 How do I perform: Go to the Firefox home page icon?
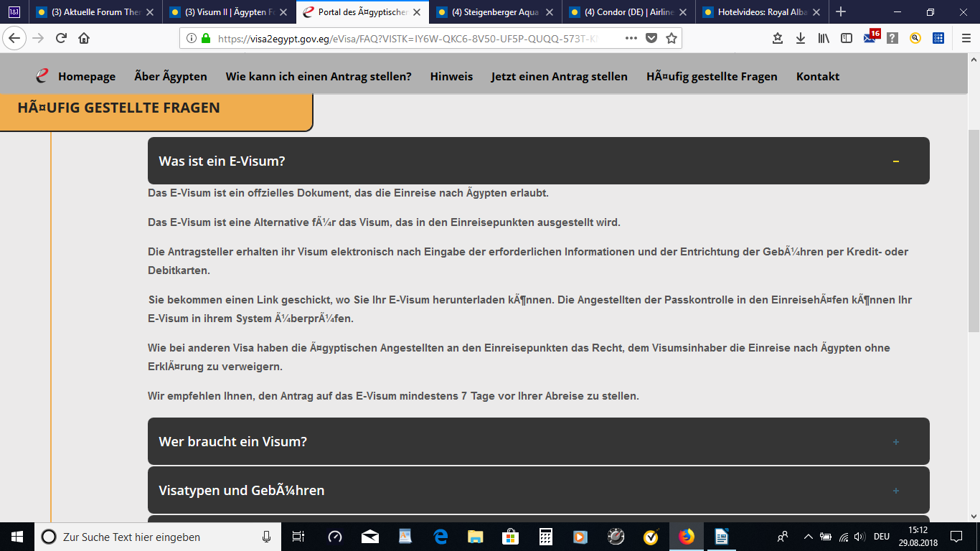point(84,38)
